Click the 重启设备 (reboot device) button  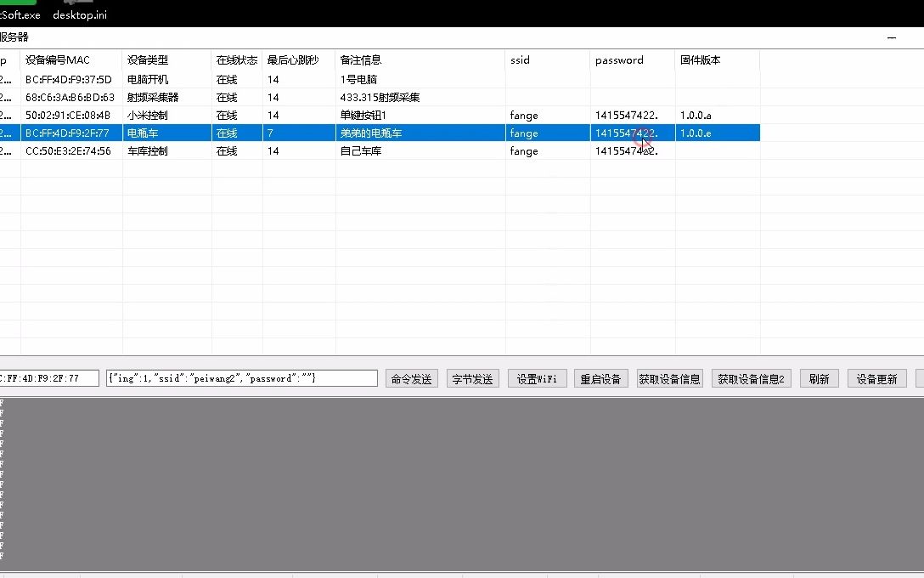[x=600, y=378]
